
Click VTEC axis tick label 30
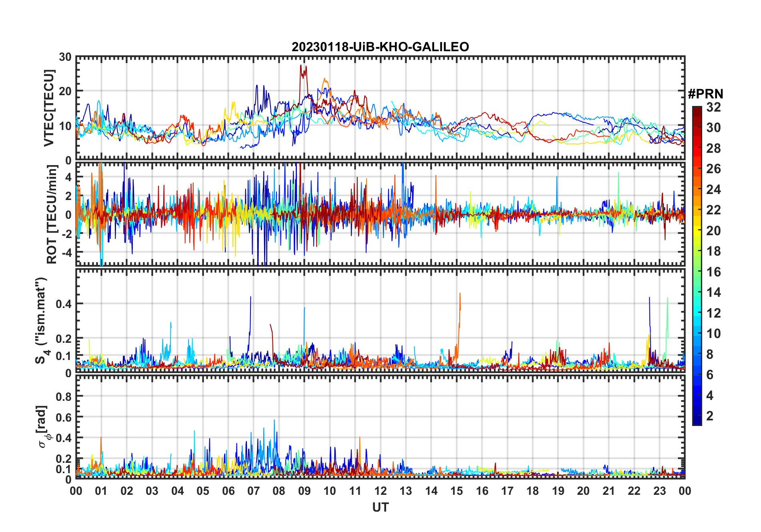66,57
